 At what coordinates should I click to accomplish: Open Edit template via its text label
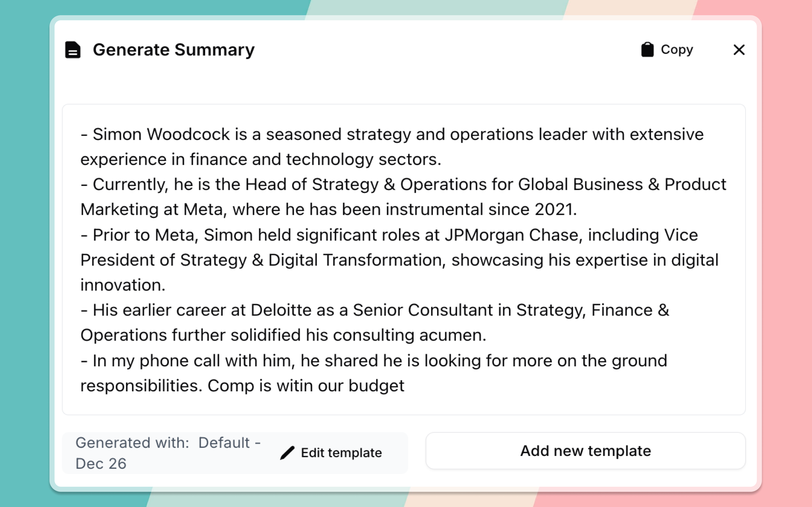point(341,453)
